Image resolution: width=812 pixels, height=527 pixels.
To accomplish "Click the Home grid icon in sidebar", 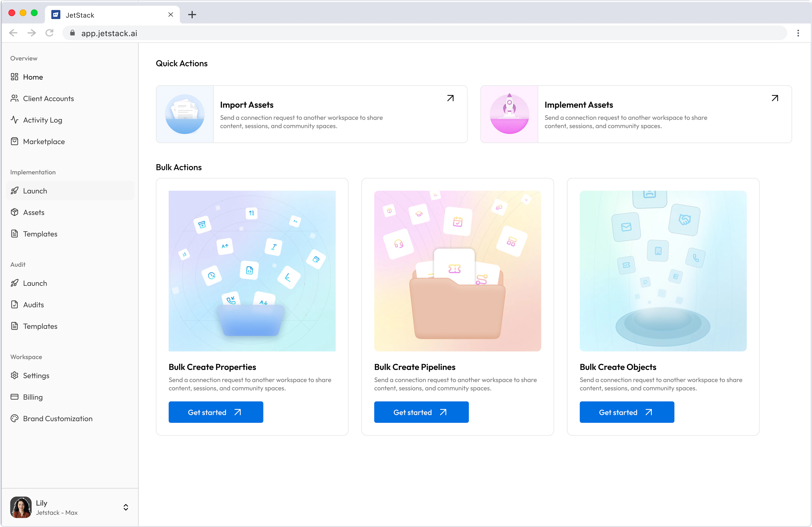I will tap(14, 77).
